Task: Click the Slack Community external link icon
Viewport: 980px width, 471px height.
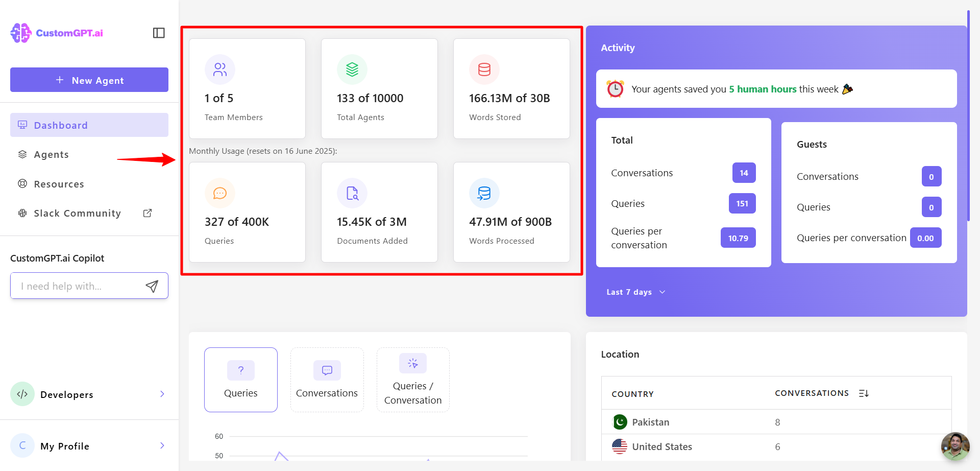Action: (x=148, y=213)
